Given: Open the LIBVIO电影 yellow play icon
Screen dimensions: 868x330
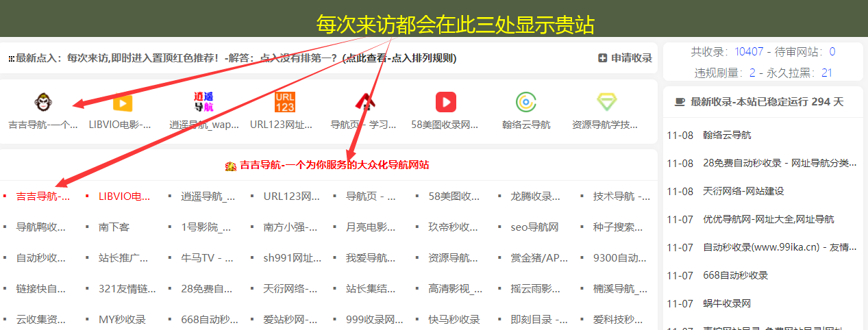Looking at the screenshot, I should [x=122, y=103].
